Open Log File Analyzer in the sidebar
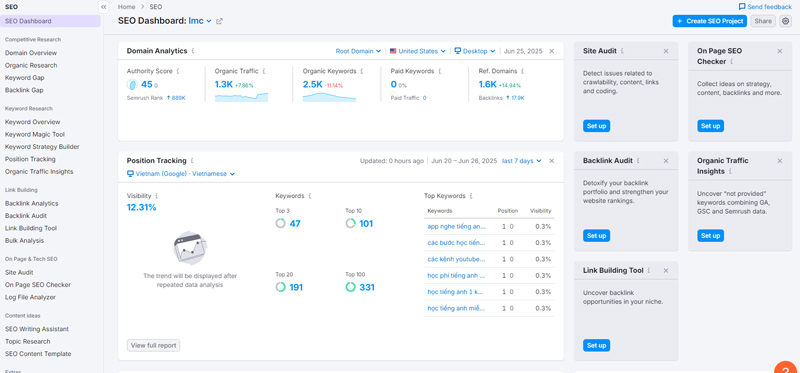This screenshot has height=373, width=800. 30,297
